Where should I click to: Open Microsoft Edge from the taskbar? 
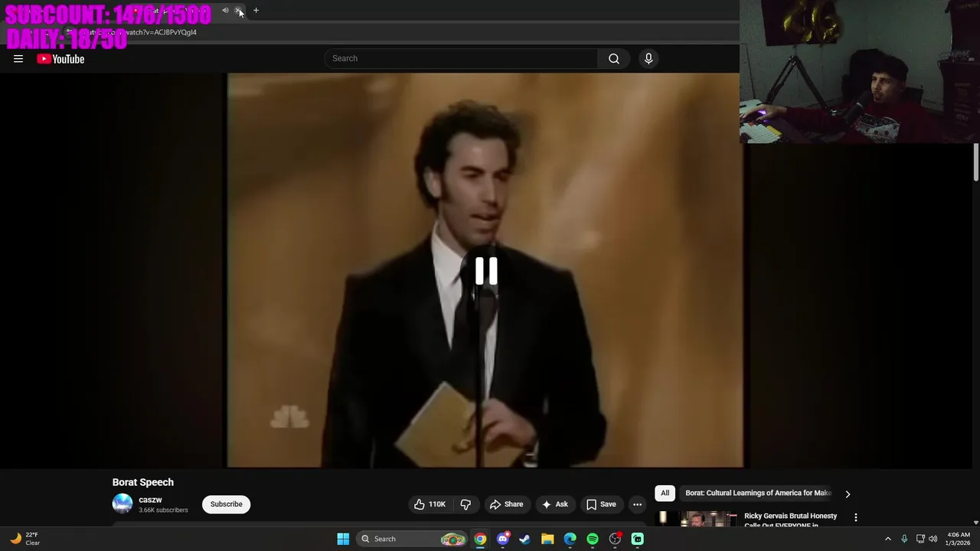(570, 539)
